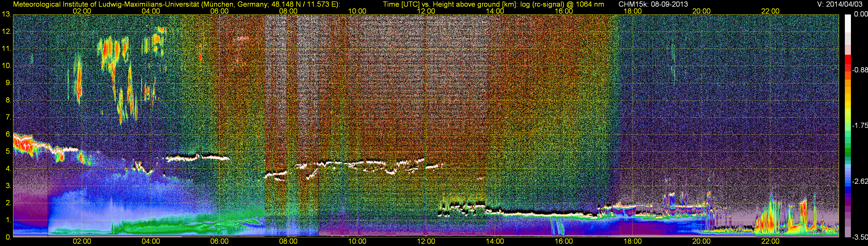Click the 2 km height axis label
Image resolution: width=868 pixels, height=246 pixels.
pos(8,203)
